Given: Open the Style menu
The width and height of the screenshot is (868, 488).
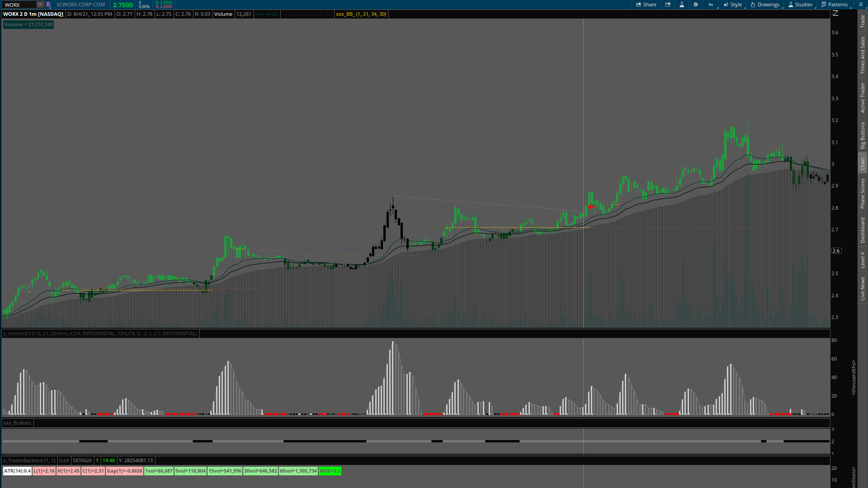Looking at the screenshot, I should click(x=733, y=5).
